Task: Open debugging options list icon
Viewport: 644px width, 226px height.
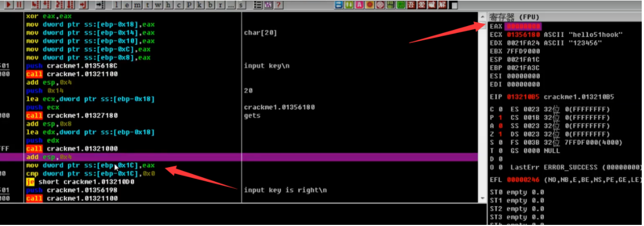Action: tap(258, 5)
